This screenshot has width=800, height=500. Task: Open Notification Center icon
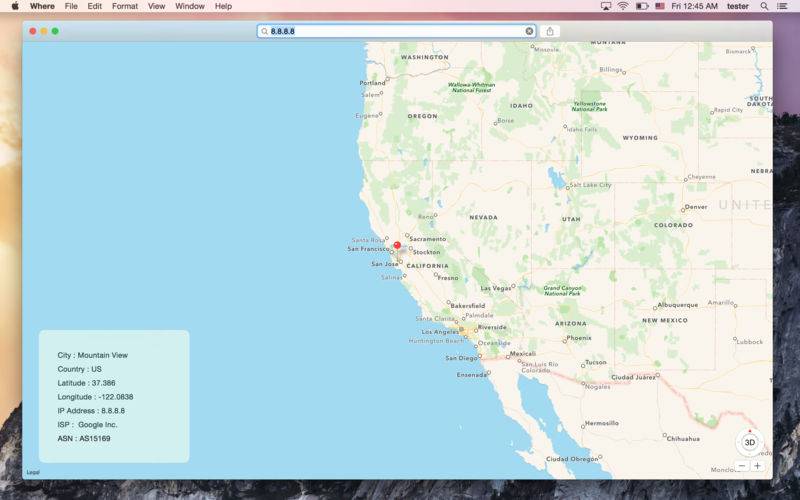coord(782,6)
